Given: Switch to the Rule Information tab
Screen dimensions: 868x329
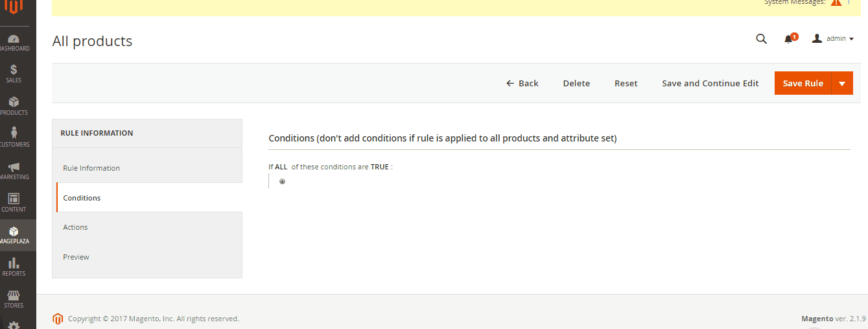Looking at the screenshot, I should point(91,168).
